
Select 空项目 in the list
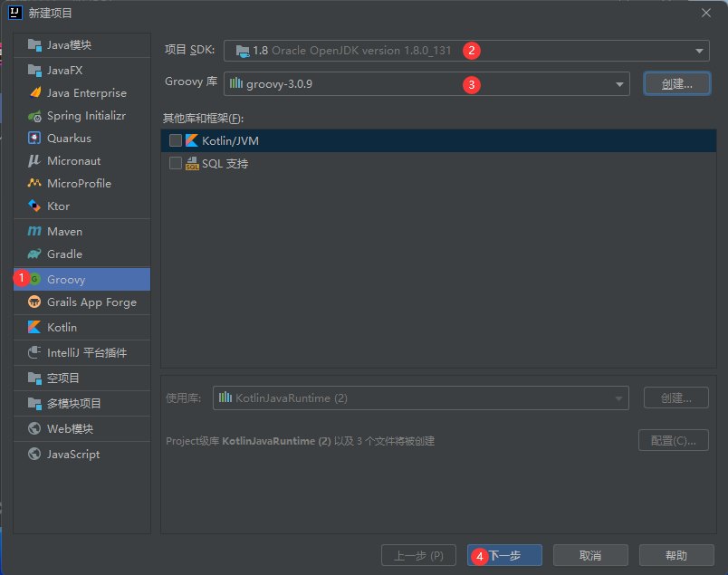pyautogui.click(x=81, y=379)
